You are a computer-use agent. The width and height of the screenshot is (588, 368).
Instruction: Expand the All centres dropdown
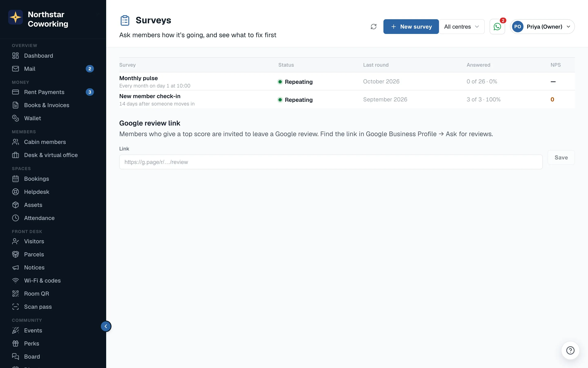point(462,27)
